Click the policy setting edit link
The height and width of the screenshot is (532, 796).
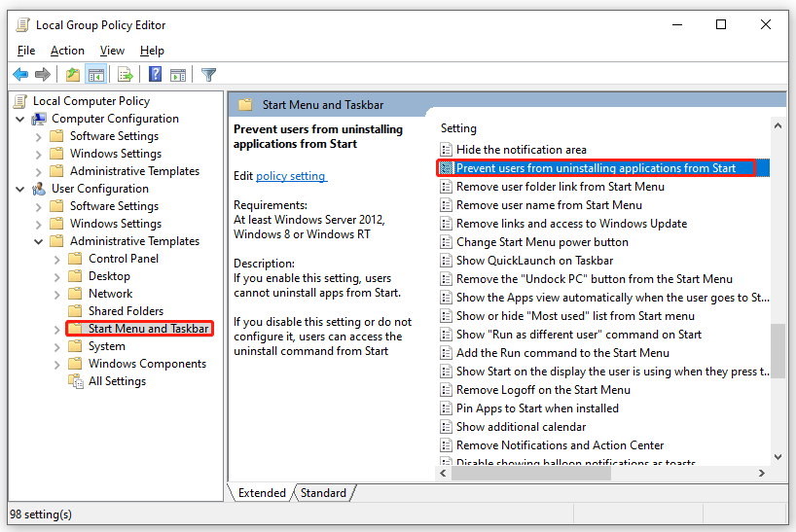(291, 176)
